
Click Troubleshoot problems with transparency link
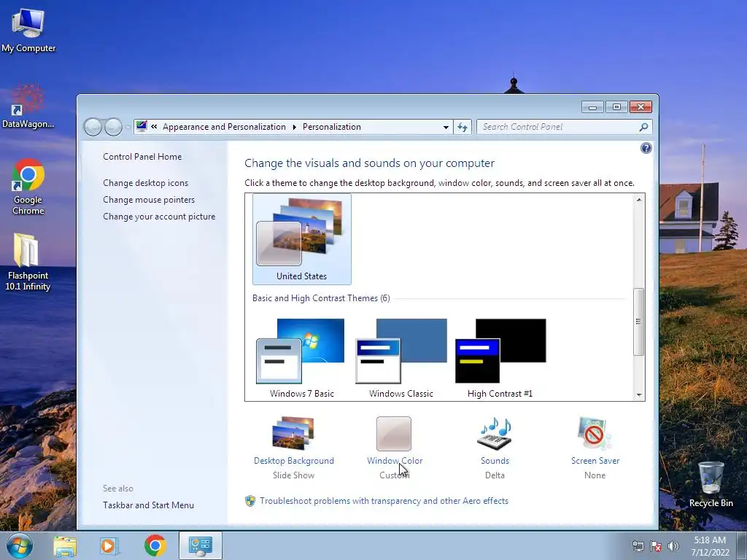[384, 501]
